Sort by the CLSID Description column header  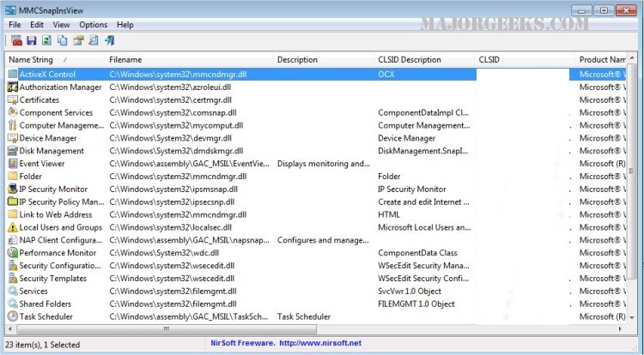(x=424, y=59)
